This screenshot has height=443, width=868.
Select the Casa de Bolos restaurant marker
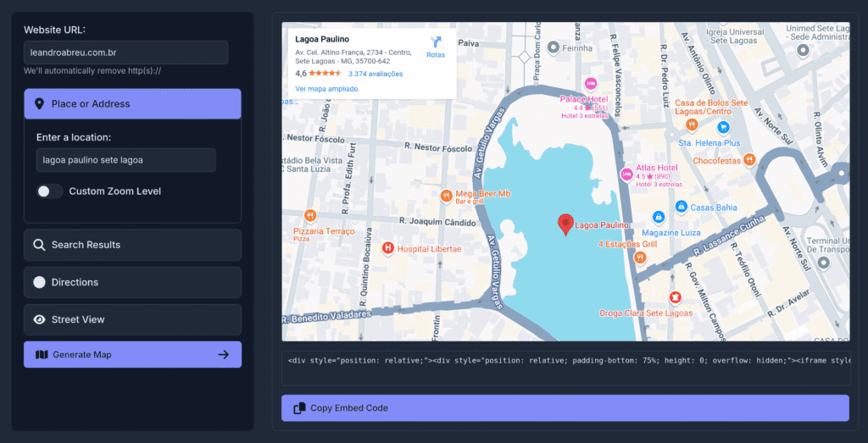pyautogui.click(x=692, y=125)
